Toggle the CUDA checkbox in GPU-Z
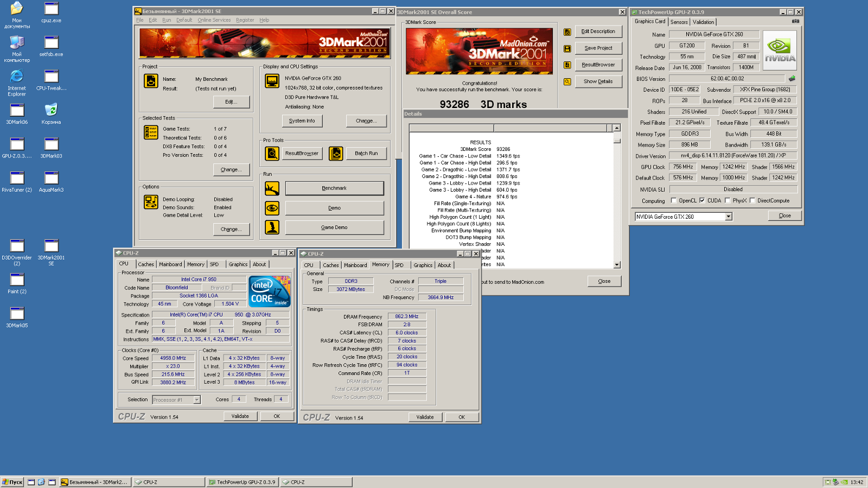 tap(702, 200)
